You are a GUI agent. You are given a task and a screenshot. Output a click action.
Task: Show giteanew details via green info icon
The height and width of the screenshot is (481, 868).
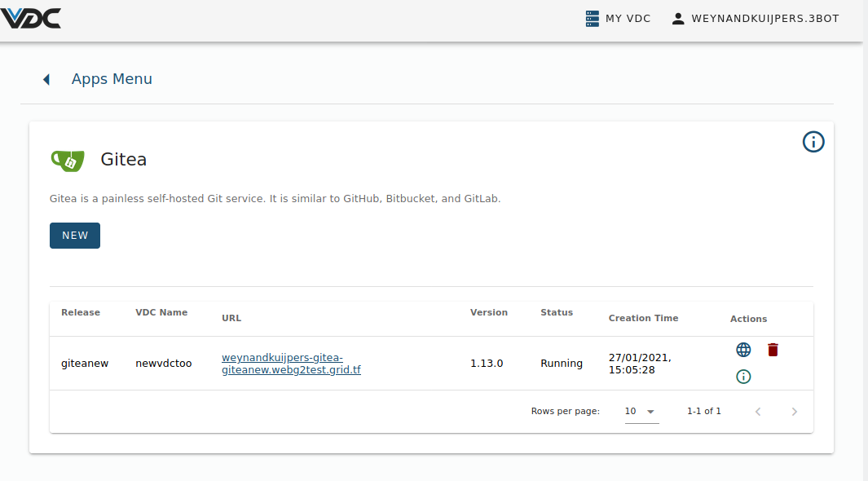pos(743,377)
